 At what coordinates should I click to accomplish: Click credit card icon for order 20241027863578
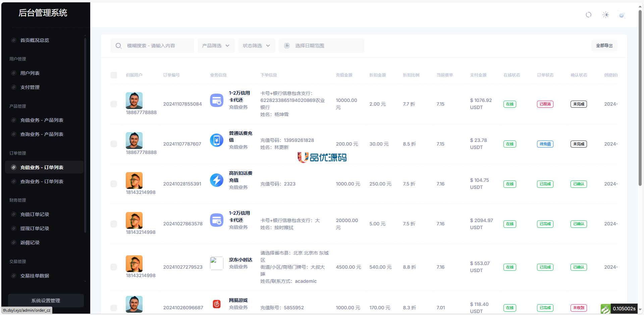pyautogui.click(x=217, y=220)
